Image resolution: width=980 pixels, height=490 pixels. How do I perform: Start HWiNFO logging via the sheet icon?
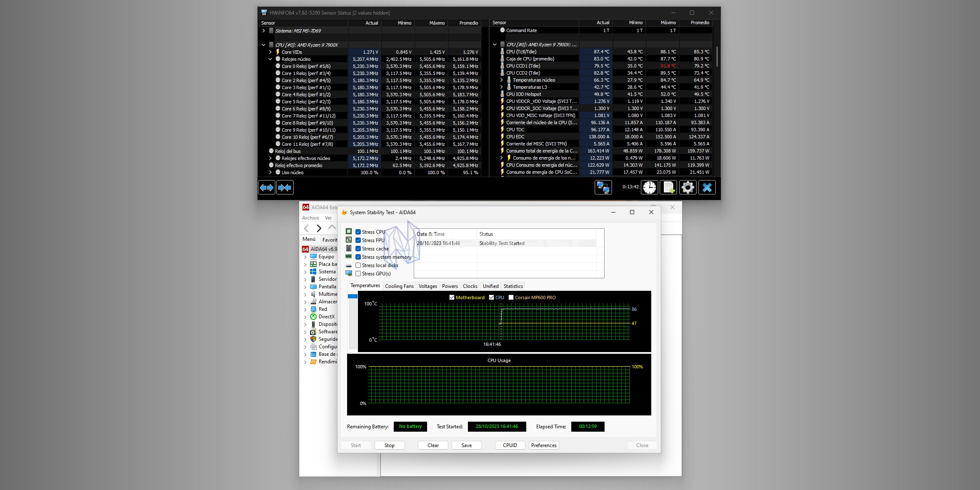pyautogui.click(x=669, y=187)
